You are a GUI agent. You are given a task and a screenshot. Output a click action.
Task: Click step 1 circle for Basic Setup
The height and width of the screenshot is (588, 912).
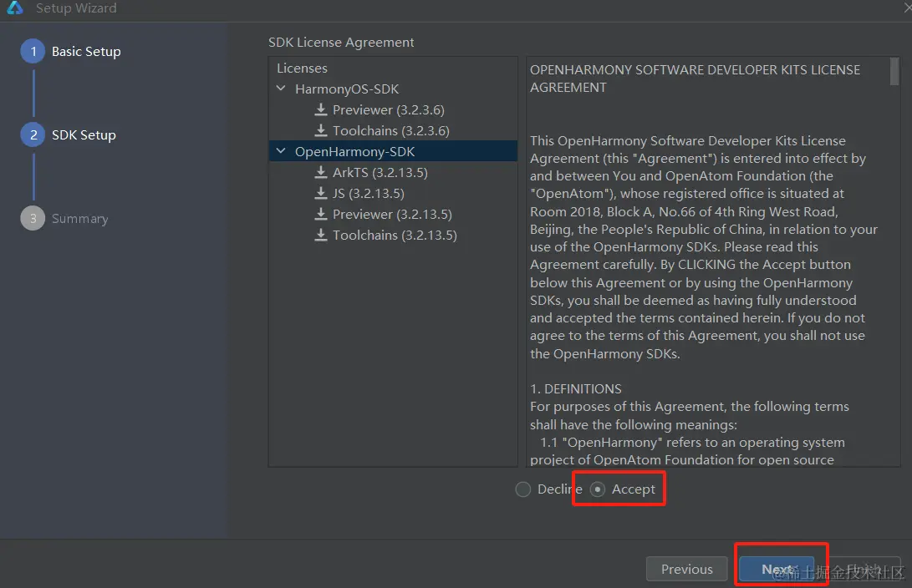pos(33,51)
